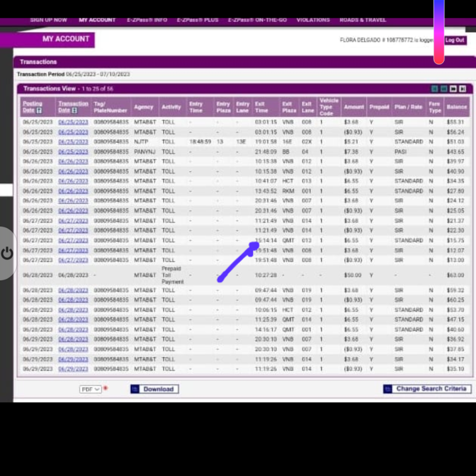Viewport: 476px width, 476px height.
Task: Click the Balance column header
Action: [x=456, y=107]
